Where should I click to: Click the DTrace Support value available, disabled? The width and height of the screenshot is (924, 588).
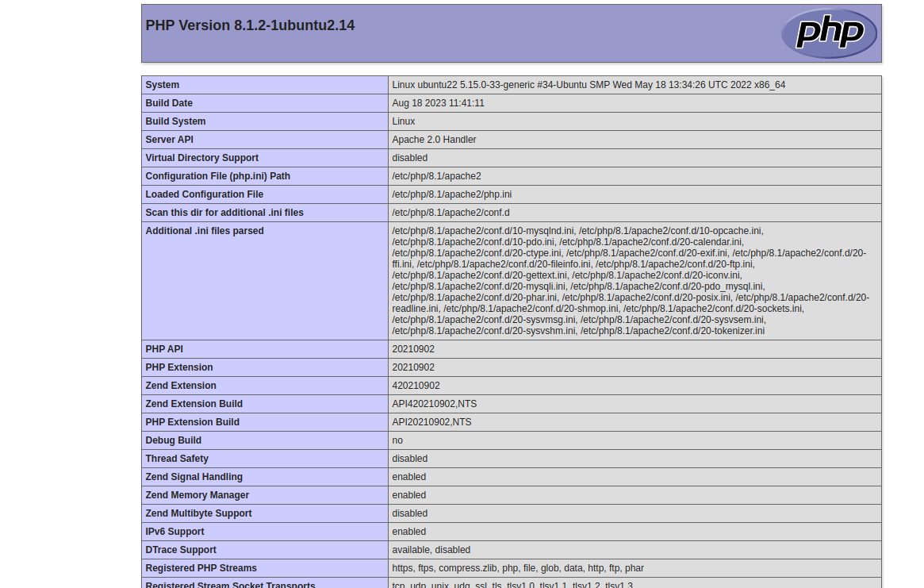point(431,550)
